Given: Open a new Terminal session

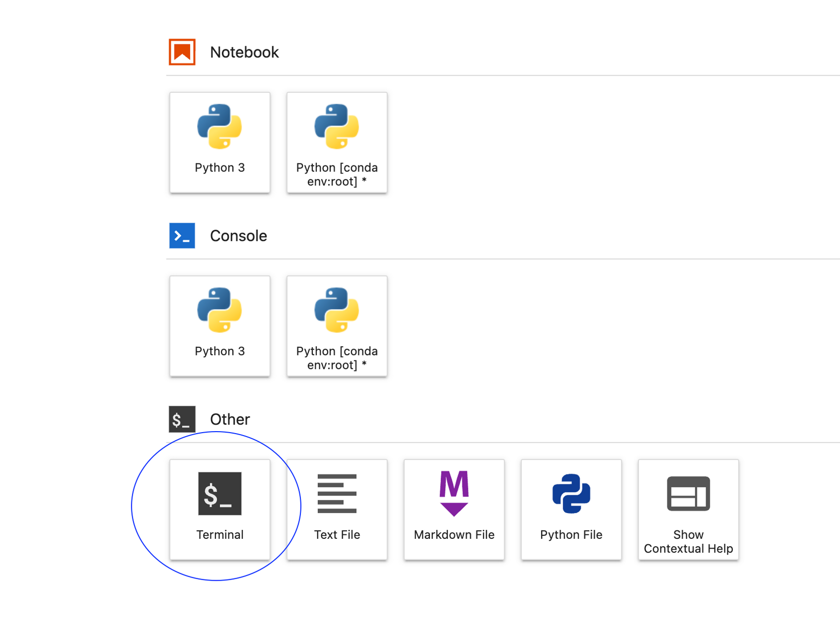Looking at the screenshot, I should tap(220, 510).
